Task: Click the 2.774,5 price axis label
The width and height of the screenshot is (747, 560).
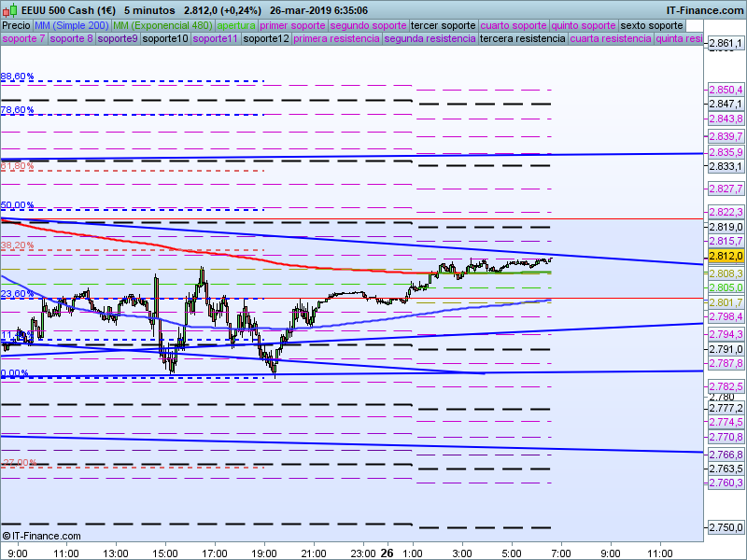Action: (726, 422)
